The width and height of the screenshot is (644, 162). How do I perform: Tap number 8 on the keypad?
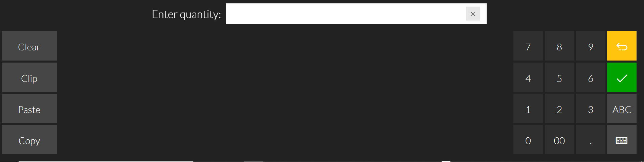[559, 46]
